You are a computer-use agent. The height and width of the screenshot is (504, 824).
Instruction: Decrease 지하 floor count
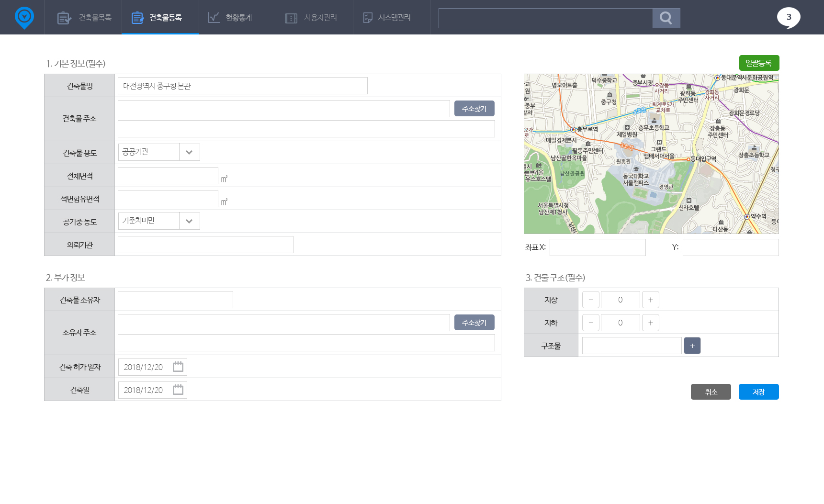(x=590, y=323)
